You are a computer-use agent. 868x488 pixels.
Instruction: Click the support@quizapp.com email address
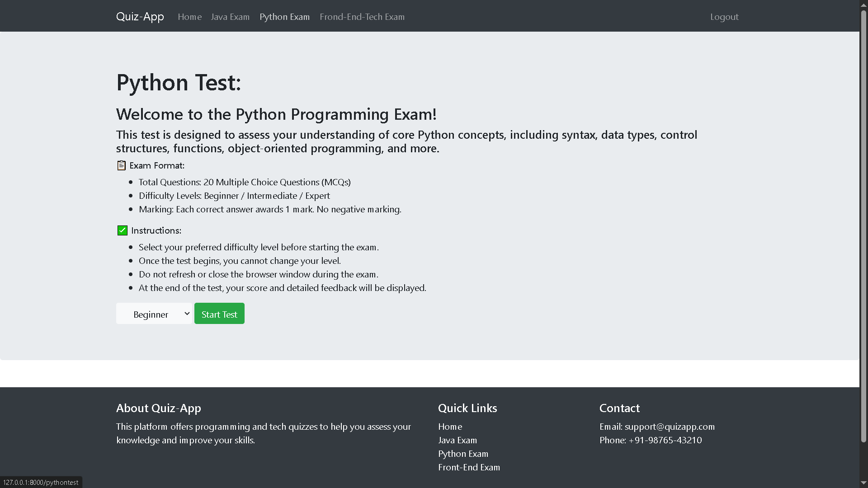(670, 427)
